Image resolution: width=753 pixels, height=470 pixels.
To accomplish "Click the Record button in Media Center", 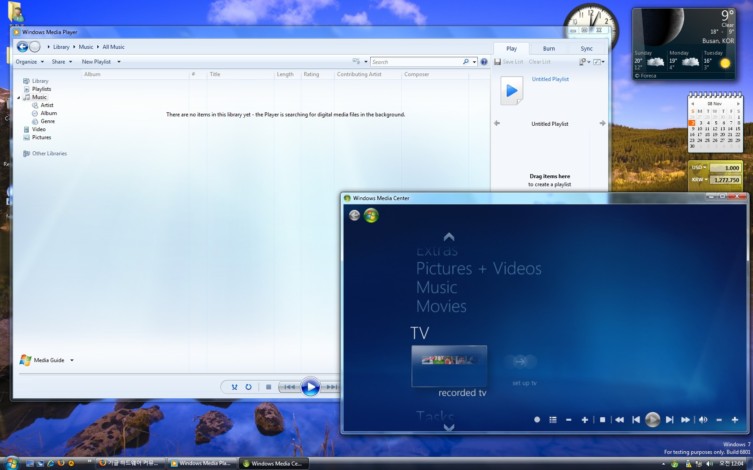I will pos(537,420).
